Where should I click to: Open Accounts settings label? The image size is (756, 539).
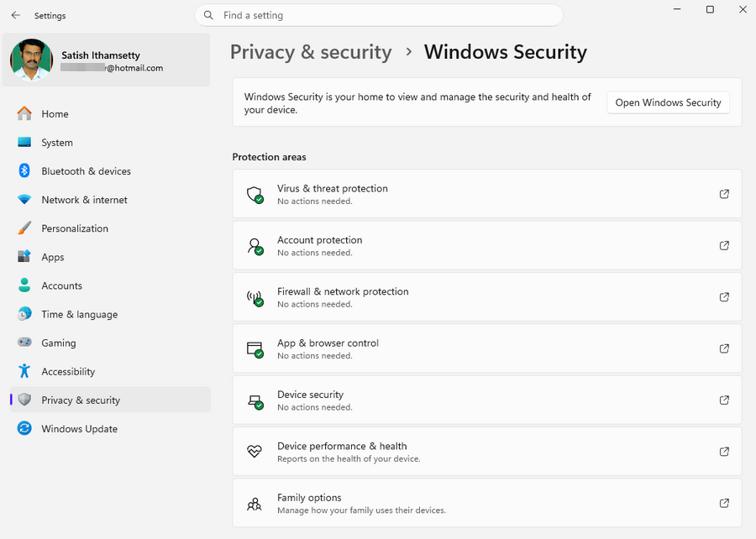(x=61, y=285)
